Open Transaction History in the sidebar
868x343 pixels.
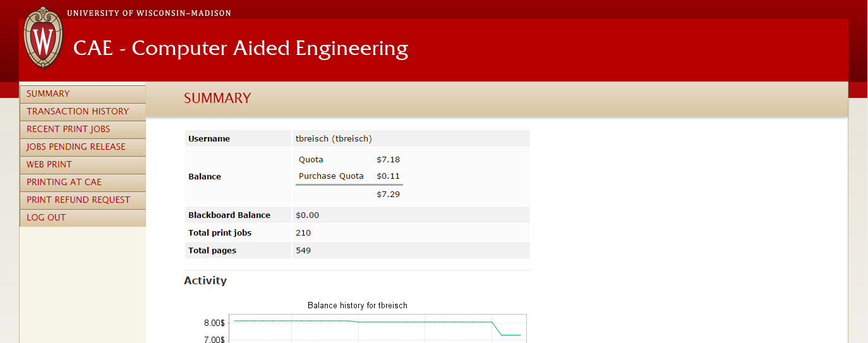83,111
